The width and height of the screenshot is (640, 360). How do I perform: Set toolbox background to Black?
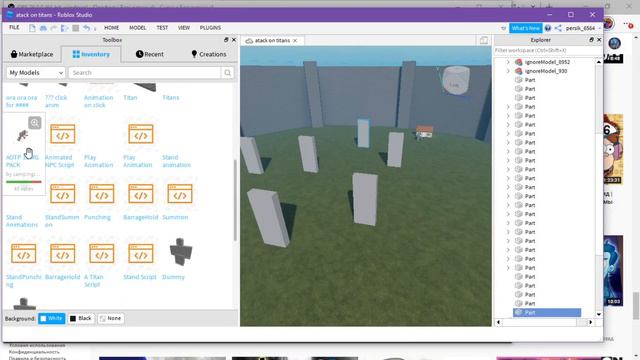pyautogui.click(x=81, y=318)
